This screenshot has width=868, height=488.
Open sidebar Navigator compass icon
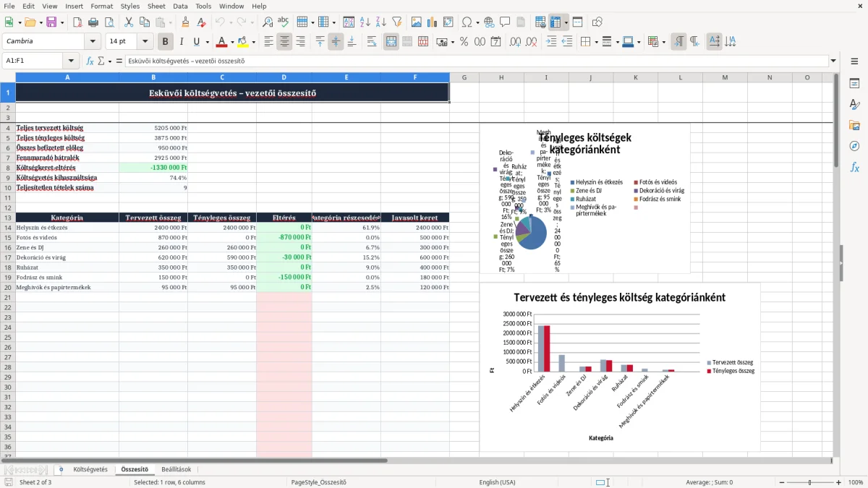tap(854, 146)
